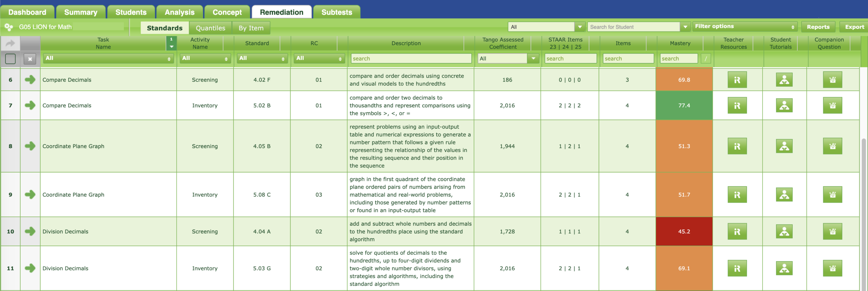Select the Remediation tab
This screenshot has height=291, width=868.
281,12
